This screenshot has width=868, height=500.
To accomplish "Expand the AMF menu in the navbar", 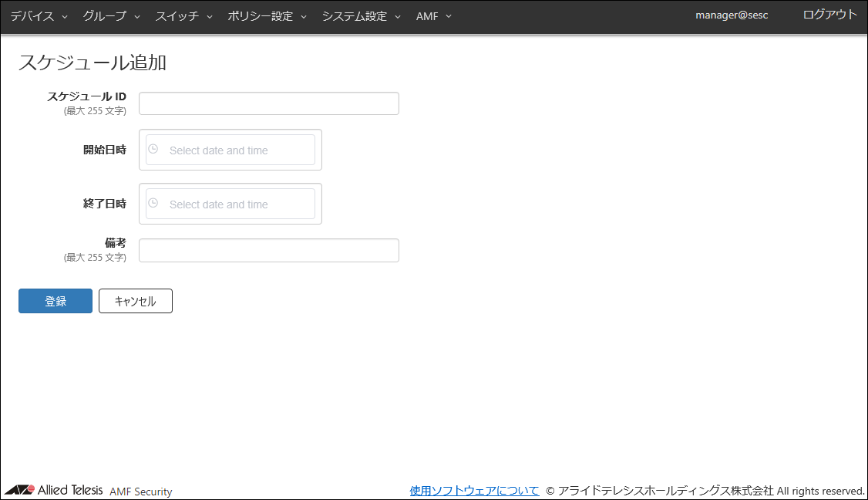I will pyautogui.click(x=433, y=16).
